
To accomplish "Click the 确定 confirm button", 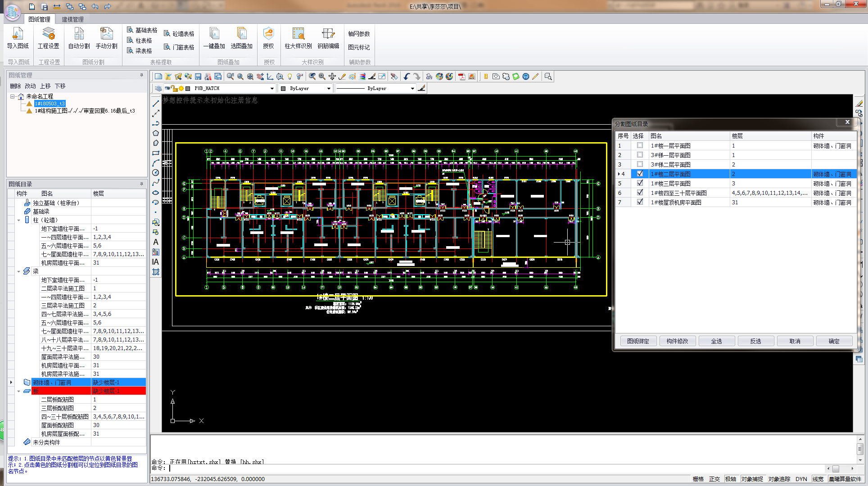I will 834,341.
